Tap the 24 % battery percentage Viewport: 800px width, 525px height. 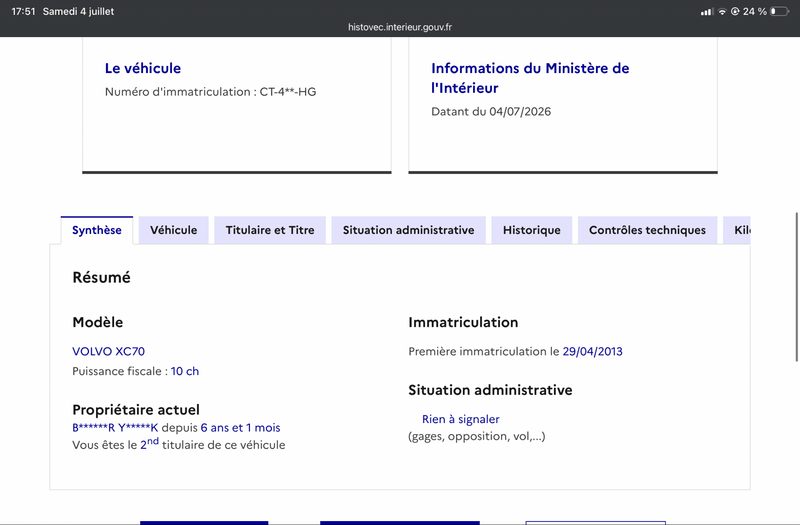(755, 11)
